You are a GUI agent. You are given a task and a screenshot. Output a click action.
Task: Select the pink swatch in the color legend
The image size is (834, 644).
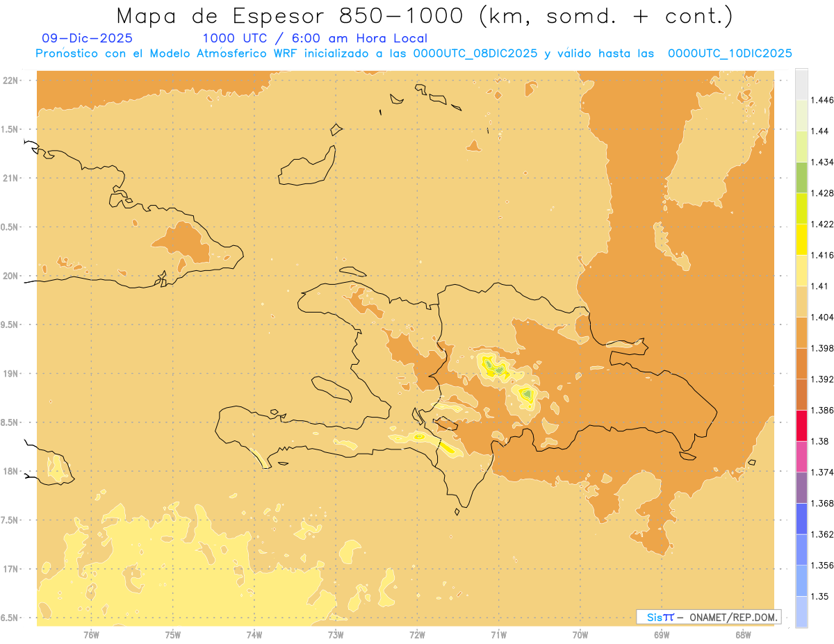tap(801, 456)
